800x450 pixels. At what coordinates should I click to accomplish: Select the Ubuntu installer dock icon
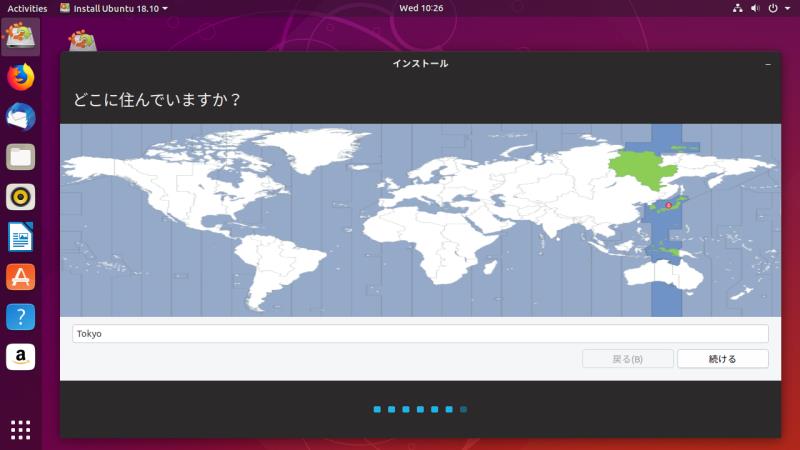pyautogui.click(x=20, y=37)
